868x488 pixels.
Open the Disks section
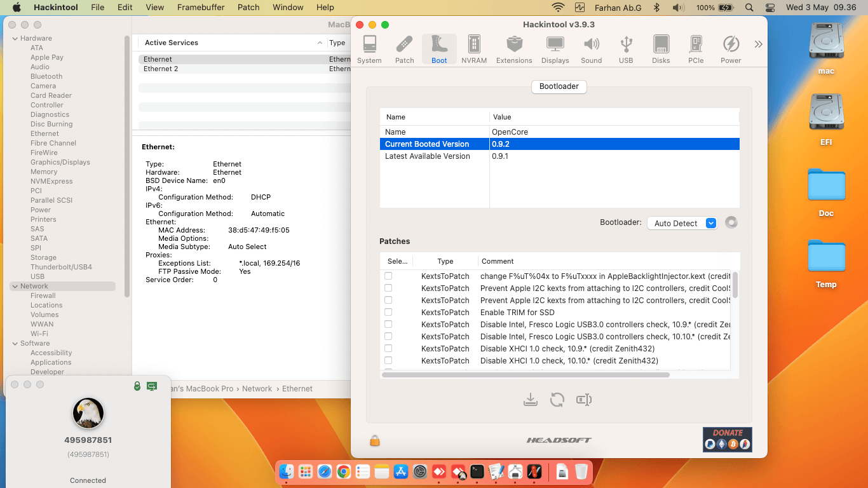[x=661, y=49]
